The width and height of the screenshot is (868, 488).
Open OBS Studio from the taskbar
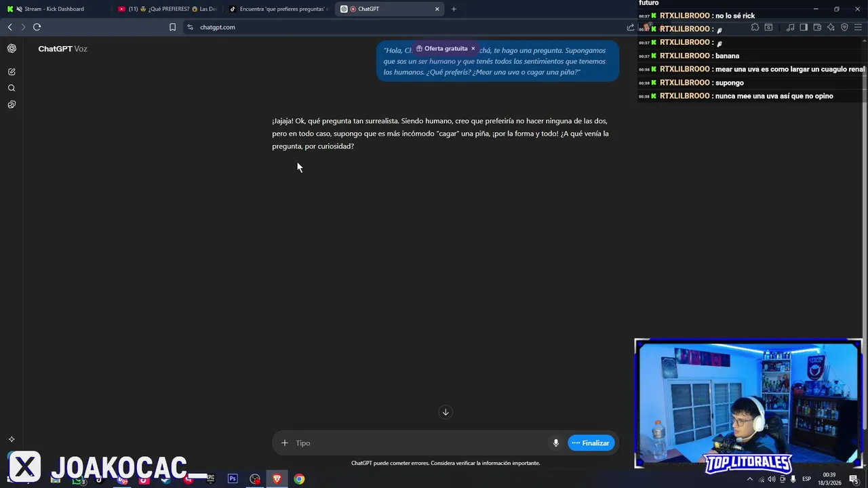pos(255,479)
